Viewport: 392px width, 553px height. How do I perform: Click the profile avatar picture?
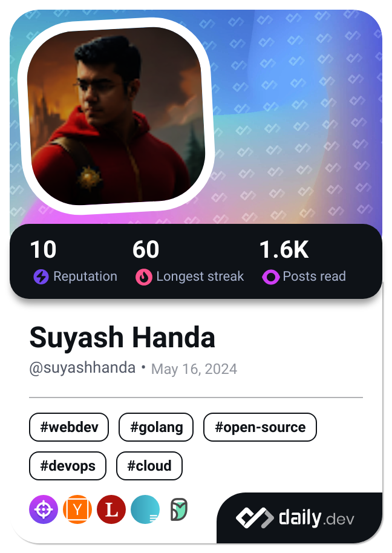116,116
